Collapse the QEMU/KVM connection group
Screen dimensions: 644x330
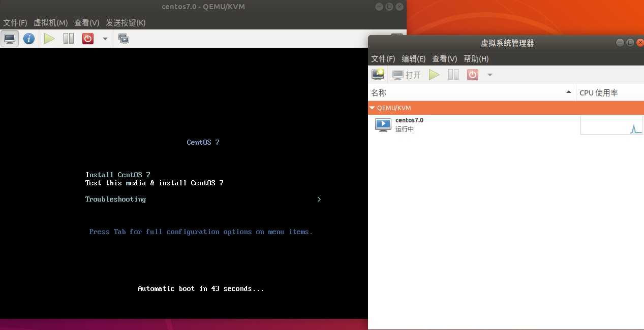pos(373,108)
